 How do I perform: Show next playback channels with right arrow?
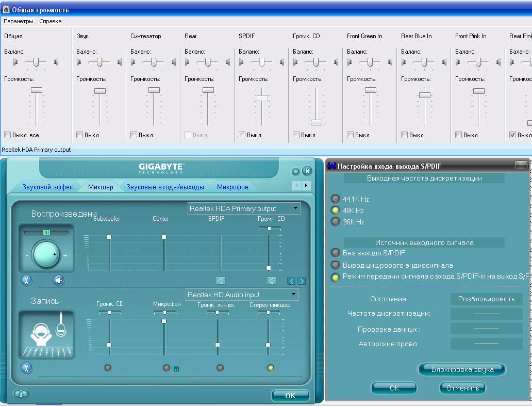click(x=302, y=281)
